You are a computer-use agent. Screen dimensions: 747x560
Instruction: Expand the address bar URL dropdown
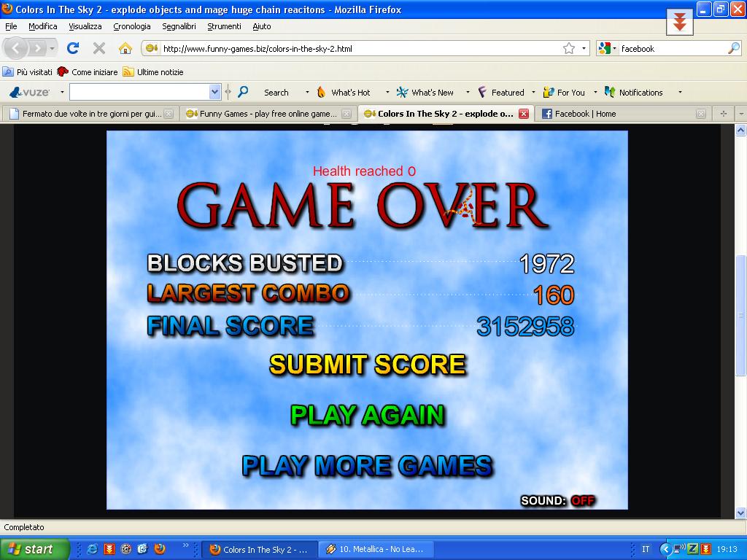(584, 48)
